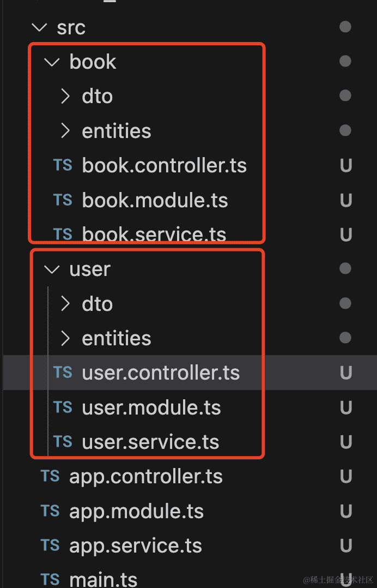This screenshot has height=588, width=377.
Task: Open book.service.ts file
Action: tap(154, 235)
